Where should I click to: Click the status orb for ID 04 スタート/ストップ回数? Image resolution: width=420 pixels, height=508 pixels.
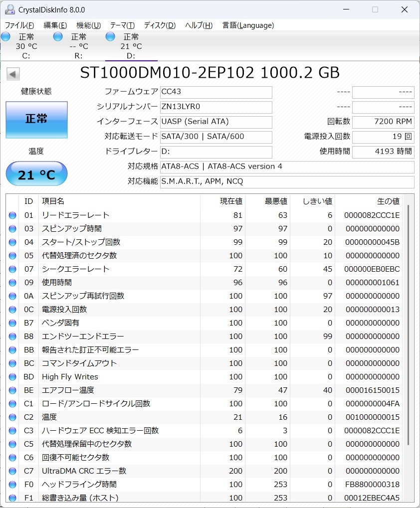12,242
